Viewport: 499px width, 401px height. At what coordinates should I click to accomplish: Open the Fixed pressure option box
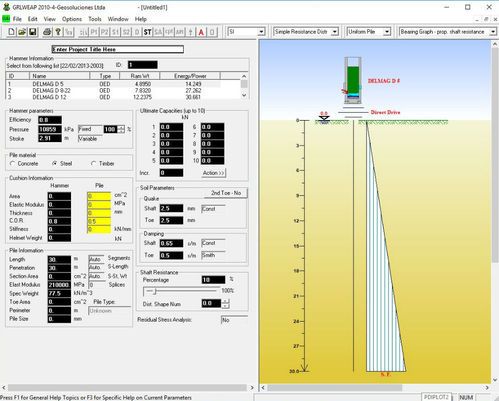click(x=89, y=129)
